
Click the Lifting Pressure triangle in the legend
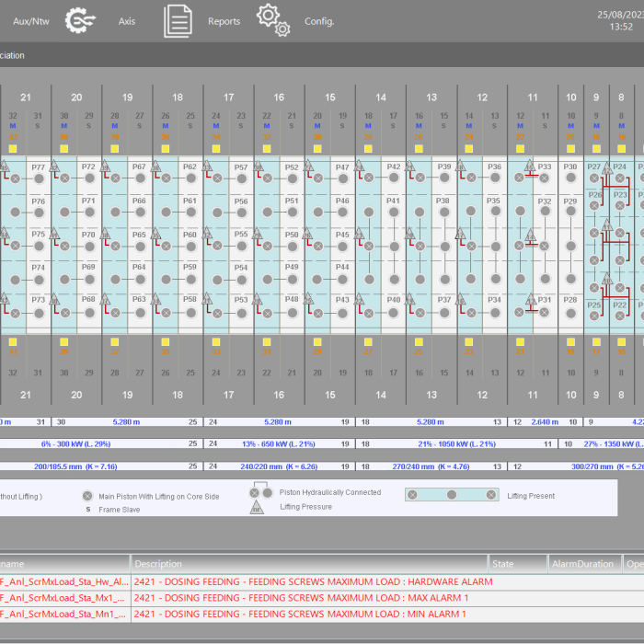point(255,505)
